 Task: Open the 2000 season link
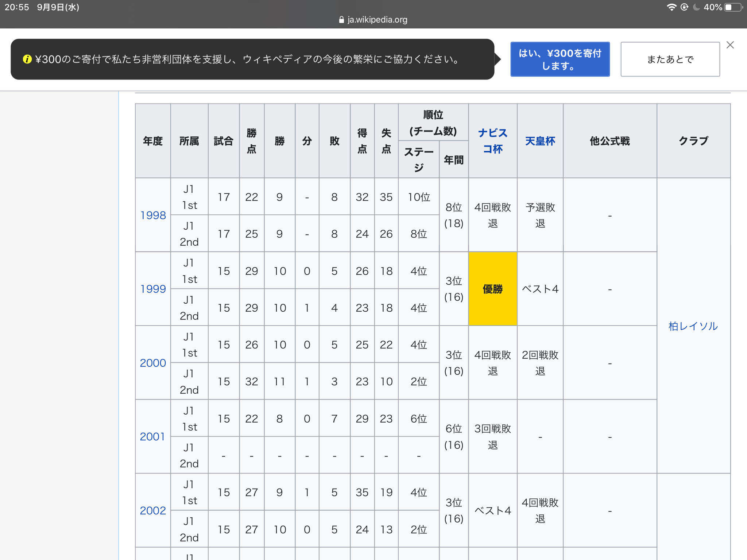[x=153, y=363]
